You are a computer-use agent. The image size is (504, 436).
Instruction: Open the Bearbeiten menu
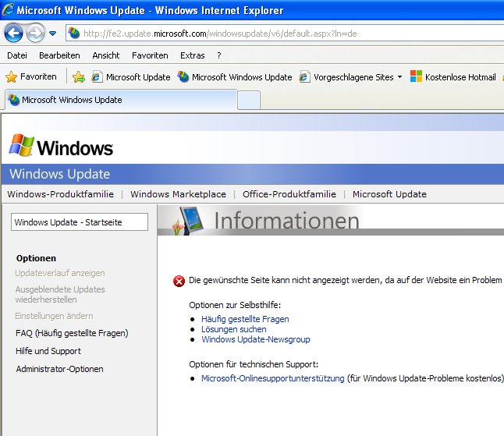click(x=59, y=55)
